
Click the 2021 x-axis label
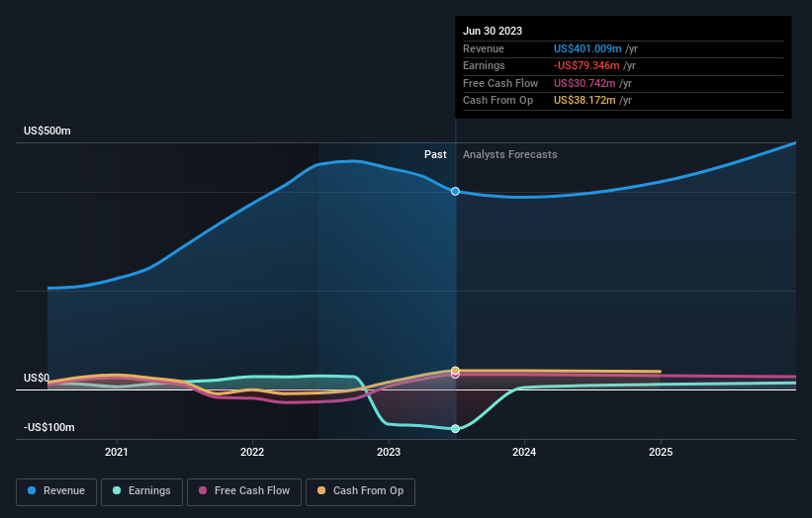[117, 452]
